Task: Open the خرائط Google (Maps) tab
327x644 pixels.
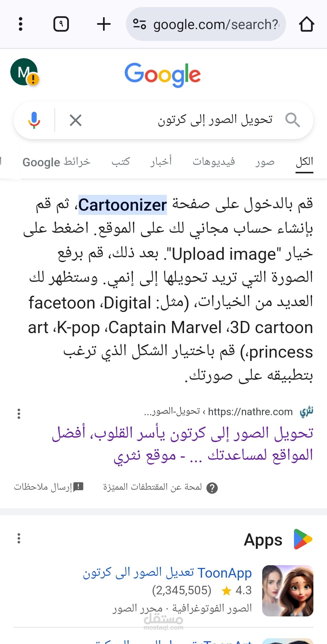Action: (x=57, y=162)
